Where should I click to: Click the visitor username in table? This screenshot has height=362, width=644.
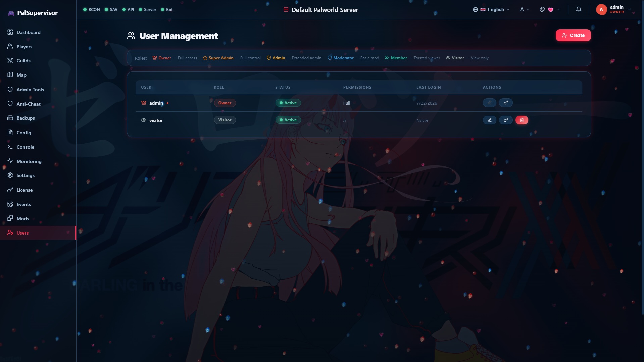(156, 120)
